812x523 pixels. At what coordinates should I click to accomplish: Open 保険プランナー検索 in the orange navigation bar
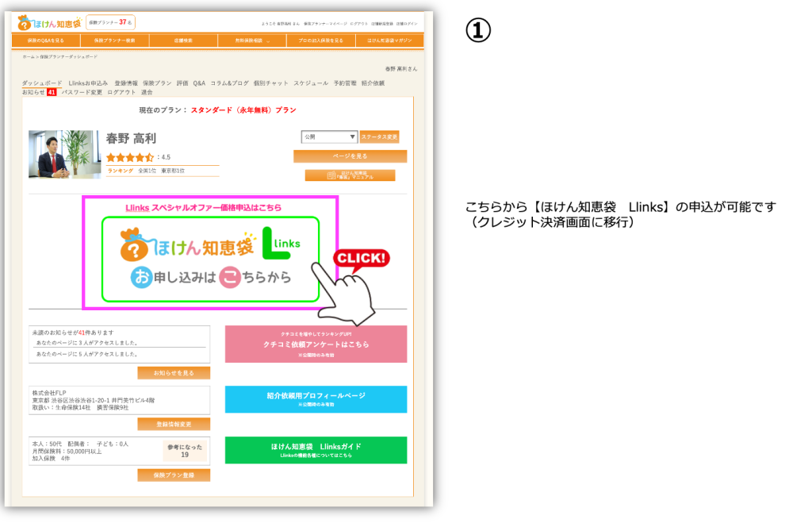[x=114, y=40]
